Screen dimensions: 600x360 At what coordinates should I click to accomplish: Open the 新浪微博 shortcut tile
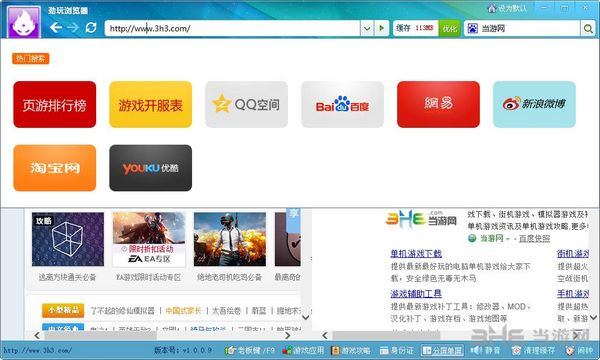534,104
